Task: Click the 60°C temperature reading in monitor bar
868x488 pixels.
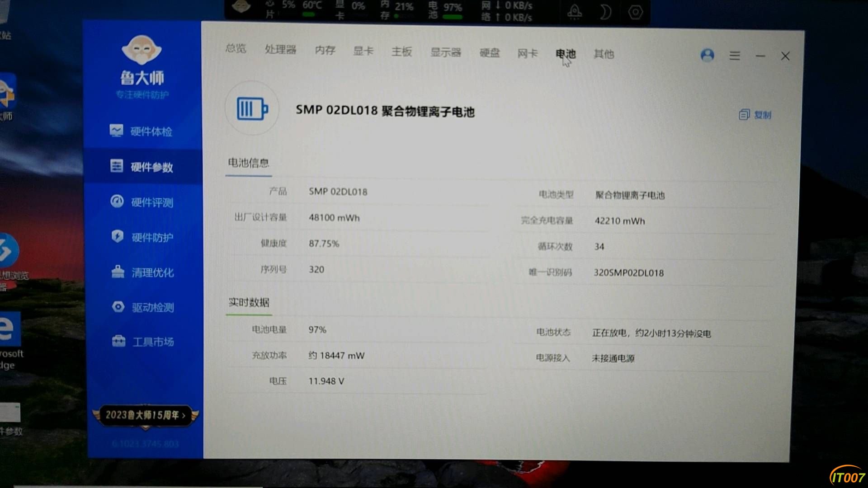Action: tap(312, 5)
